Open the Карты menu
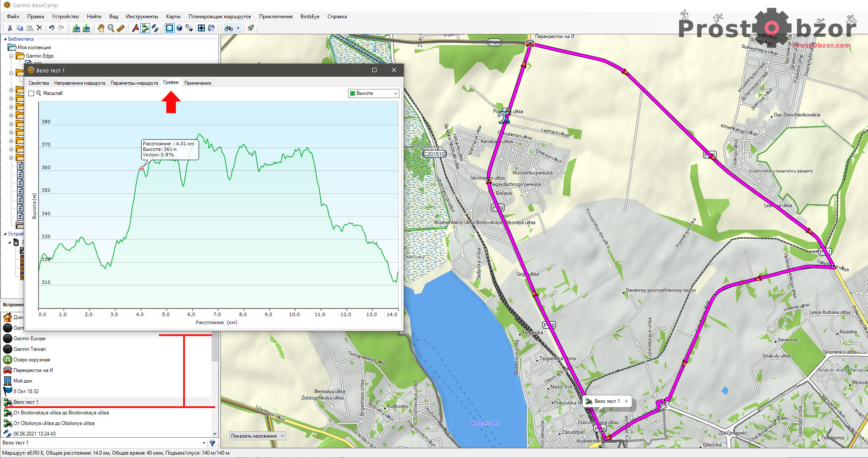Image resolution: width=868 pixels, height=458 pixels. pyautogui.click(x=173, y=17)
